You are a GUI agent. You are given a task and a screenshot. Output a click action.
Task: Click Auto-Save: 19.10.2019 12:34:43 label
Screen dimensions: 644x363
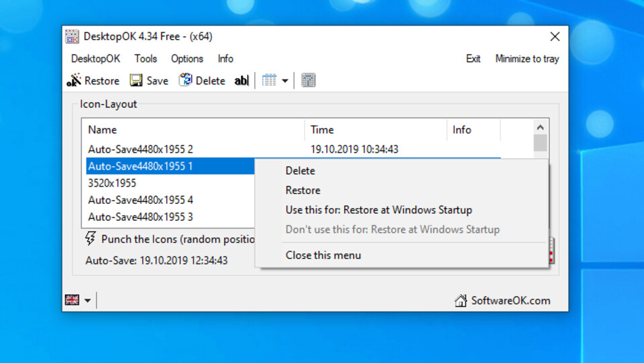[156, 260]
